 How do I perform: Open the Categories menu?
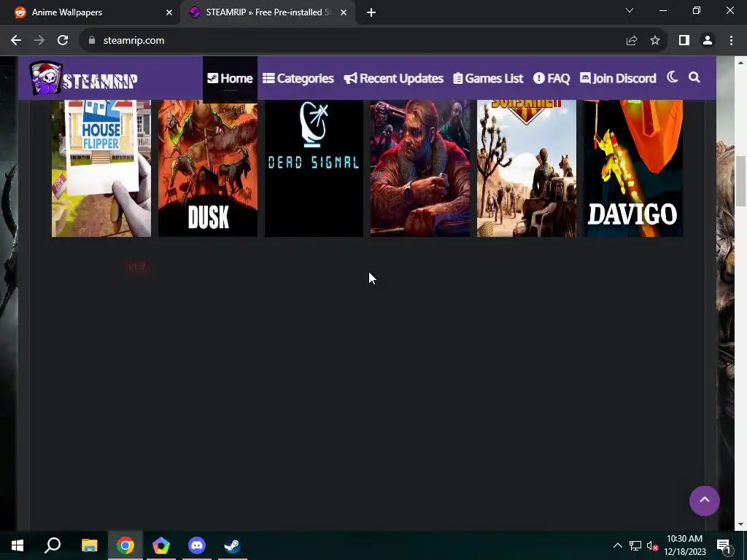click(x=298, y=78)
